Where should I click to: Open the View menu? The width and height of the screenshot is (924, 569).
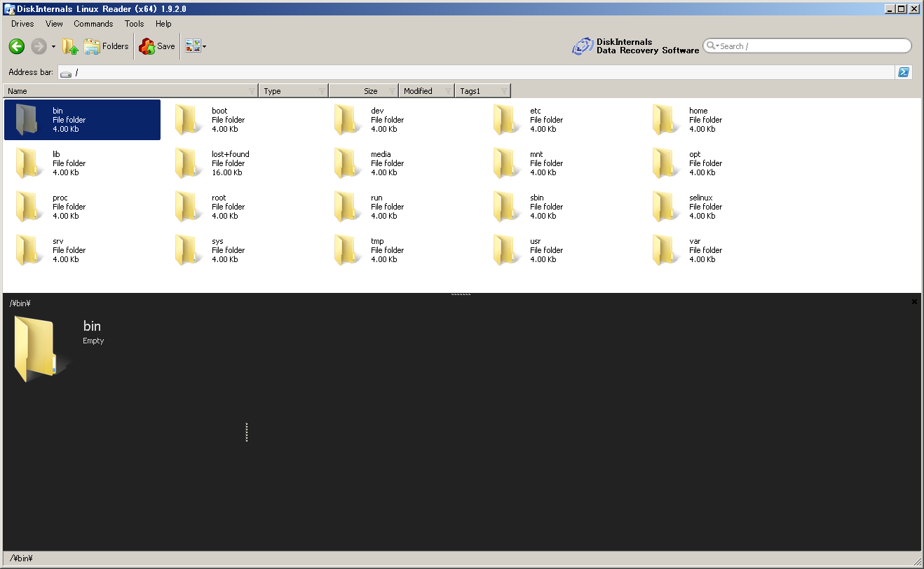coord(54,24)
